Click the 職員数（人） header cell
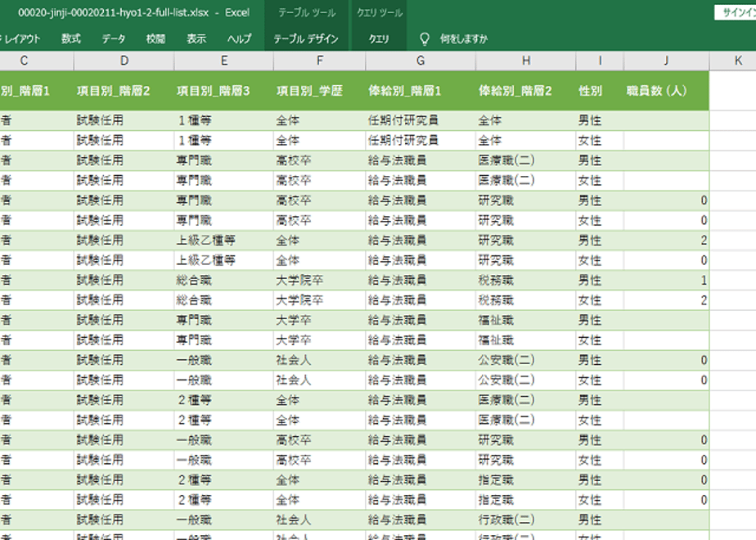 (x=666, y=91)
